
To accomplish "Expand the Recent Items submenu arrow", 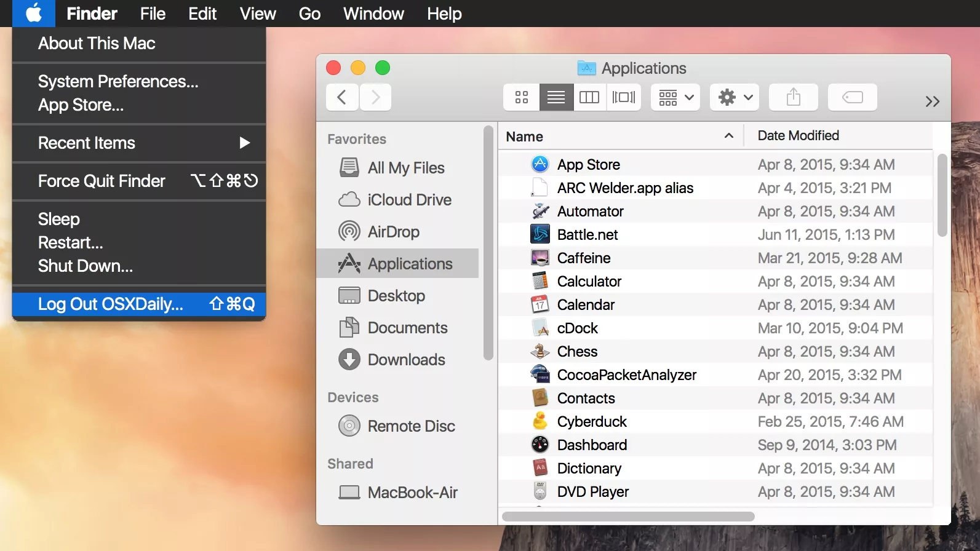I will [x=245, y=143].
